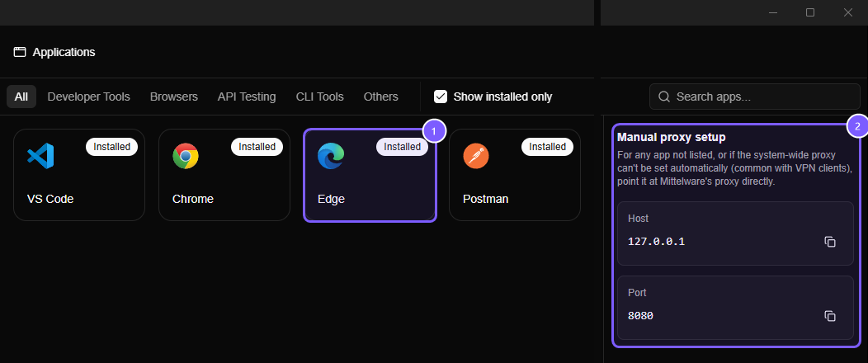Close the window
The width and height of the screenshot is (868, 363).
point(848,12)
